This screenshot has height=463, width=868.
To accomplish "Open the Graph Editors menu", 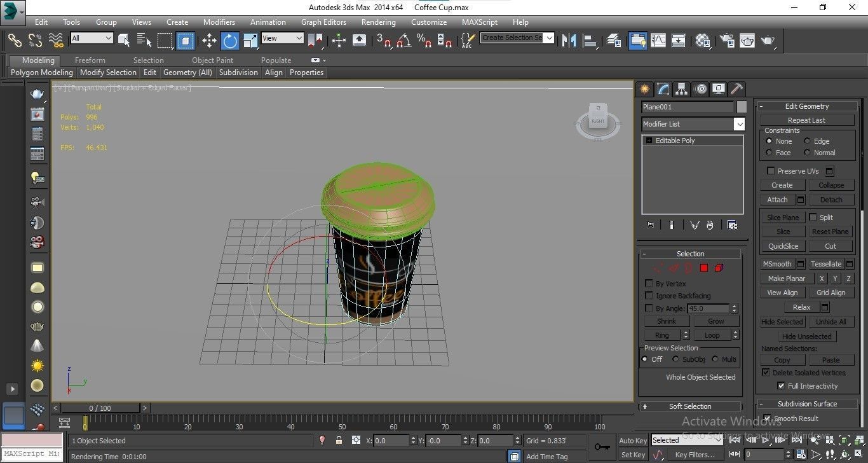I will 323,22.
